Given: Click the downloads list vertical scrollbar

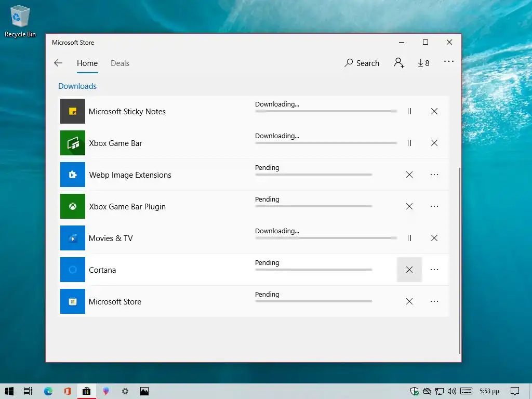Looking at the screenshot, I should pyautogui.click(x=460, y=260).
